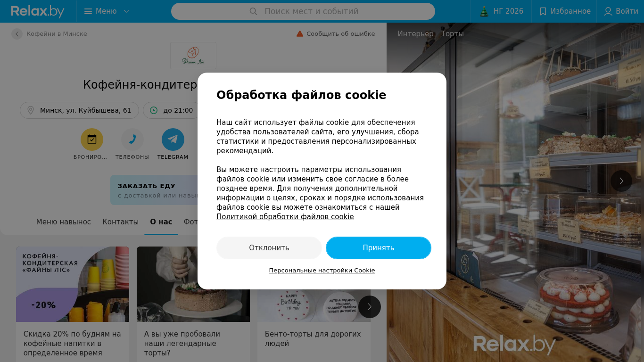Click the Relax.by logo in the header
The width and height of the screenshot is (644, 362).
point(38,11)
